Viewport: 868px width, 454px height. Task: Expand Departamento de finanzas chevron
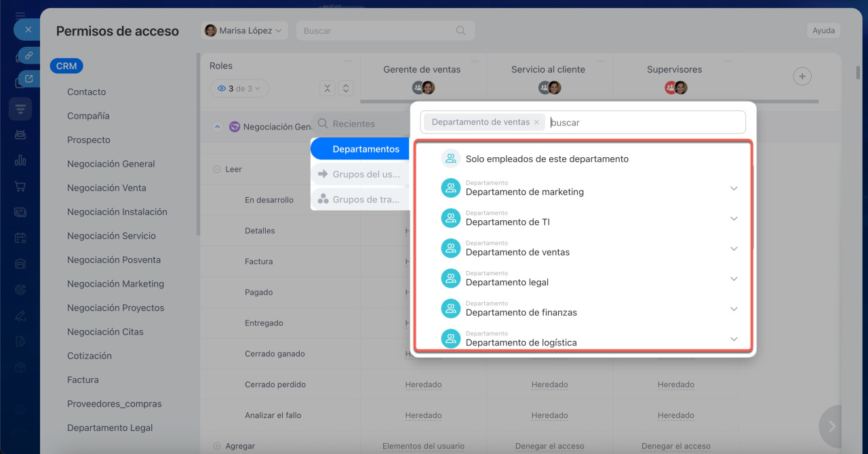tap(734, 309)
